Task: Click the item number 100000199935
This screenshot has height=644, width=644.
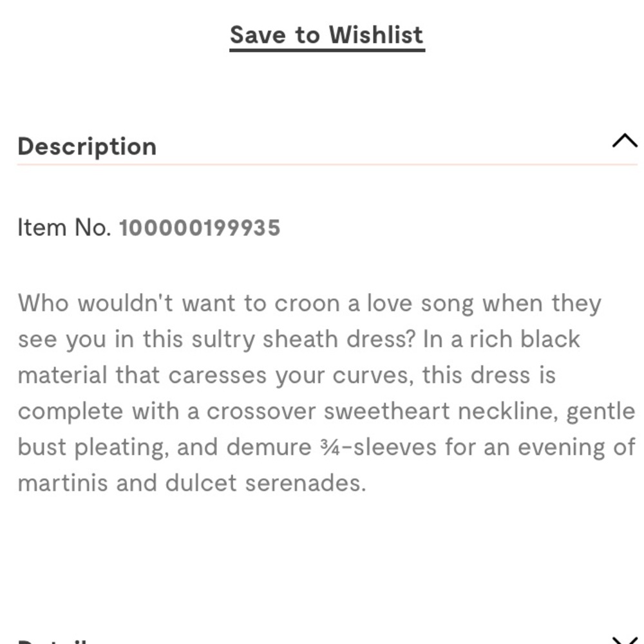Action: pos(200,228)
